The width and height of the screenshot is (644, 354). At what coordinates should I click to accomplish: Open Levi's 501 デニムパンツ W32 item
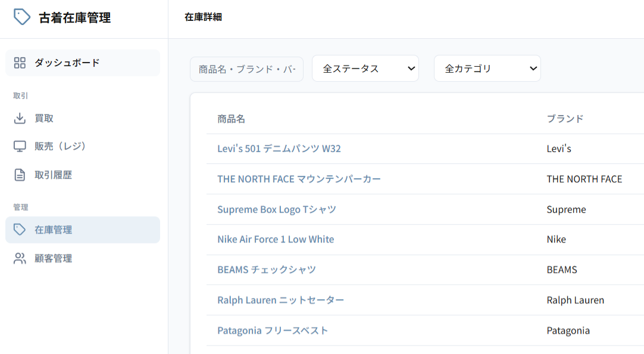click(x=279, y=148)
